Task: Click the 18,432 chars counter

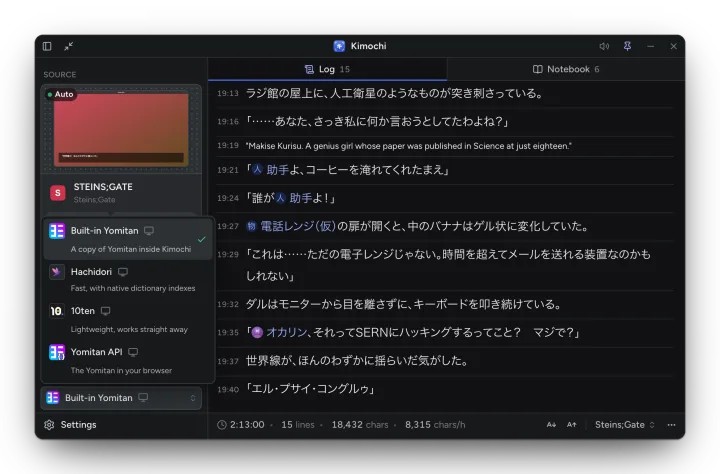Action: [x=360, y=425]
